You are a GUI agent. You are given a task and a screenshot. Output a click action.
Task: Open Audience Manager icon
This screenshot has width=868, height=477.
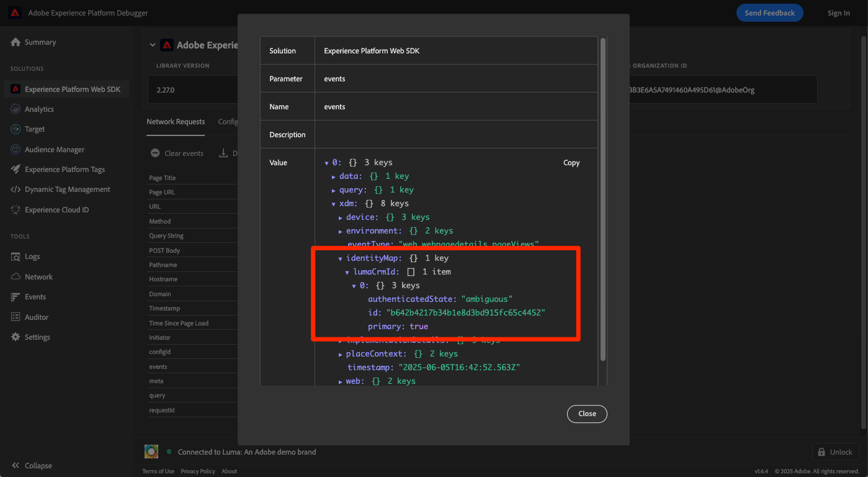pyautogui.click(x=16, y=150)
